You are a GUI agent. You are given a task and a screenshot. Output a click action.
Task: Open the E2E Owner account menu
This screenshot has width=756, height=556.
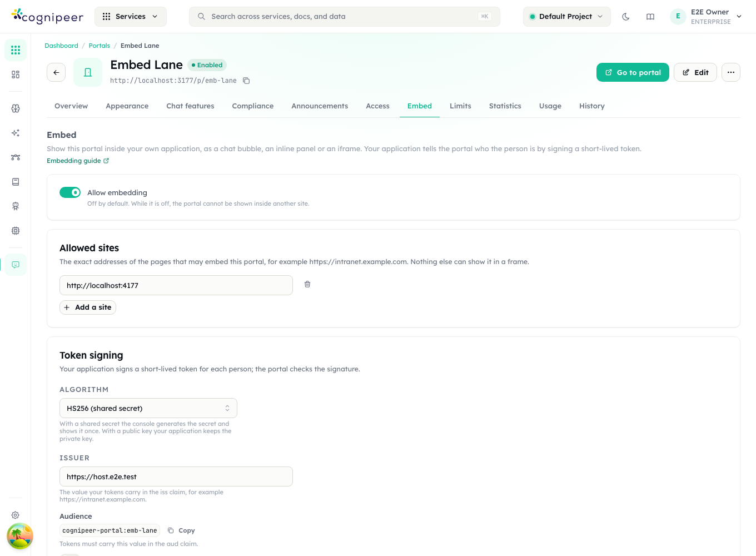tap(706, 17)
